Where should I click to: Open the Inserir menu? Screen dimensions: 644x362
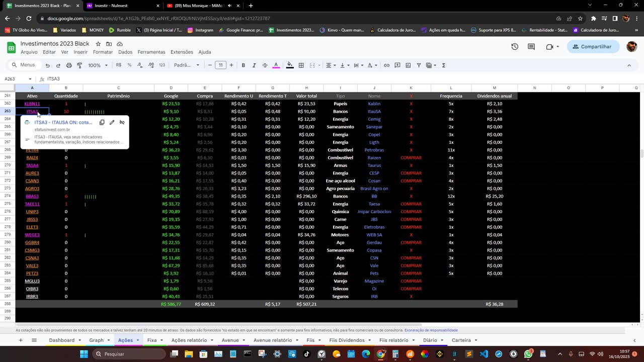click(80, 52)
